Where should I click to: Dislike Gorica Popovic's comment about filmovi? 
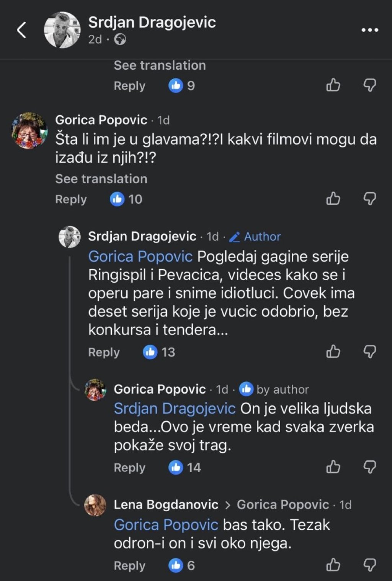pyautogui.click(x=369, y=199)
